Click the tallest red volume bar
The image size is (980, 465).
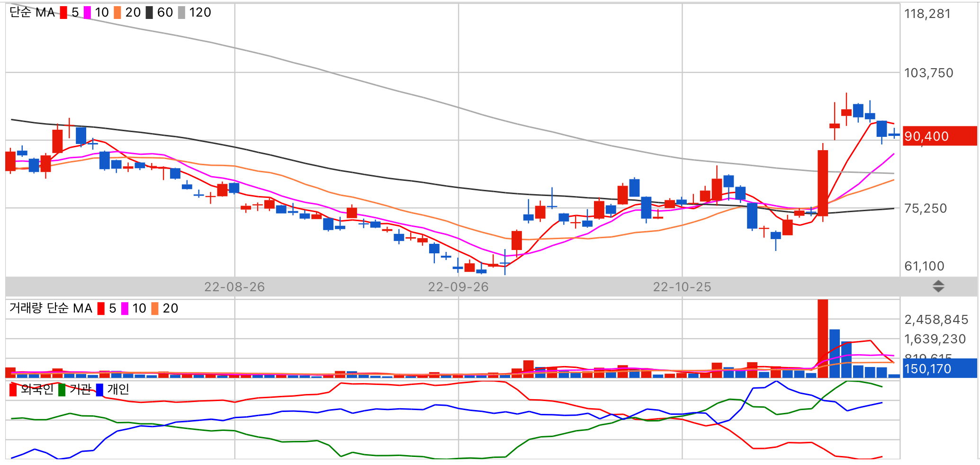823,339
